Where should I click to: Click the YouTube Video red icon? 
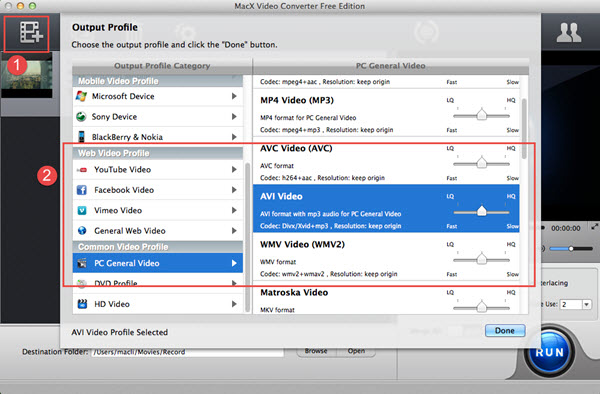coord(82,169)
